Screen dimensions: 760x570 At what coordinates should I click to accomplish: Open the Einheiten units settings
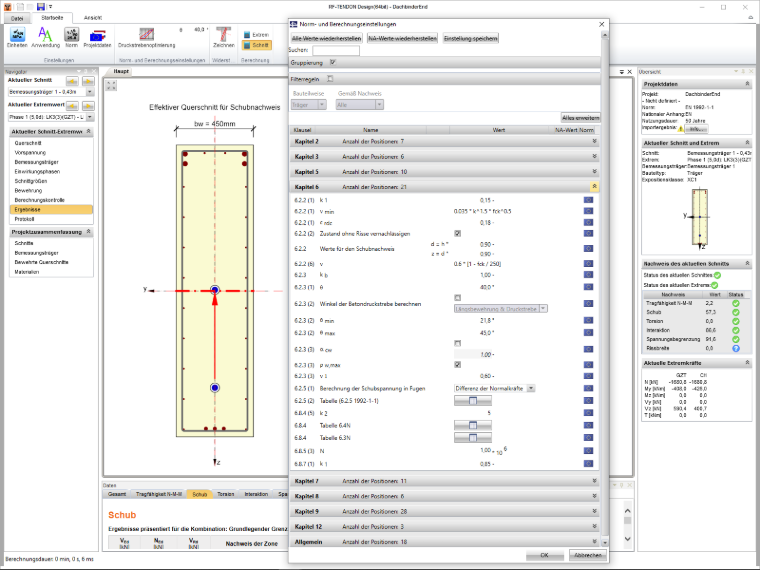point(17,37)
